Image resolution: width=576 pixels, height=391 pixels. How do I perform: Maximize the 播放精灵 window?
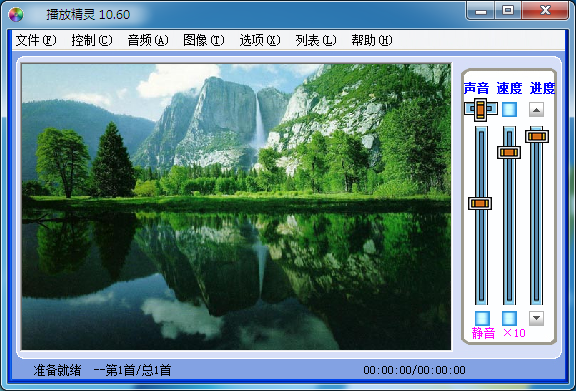pos(508,11)
